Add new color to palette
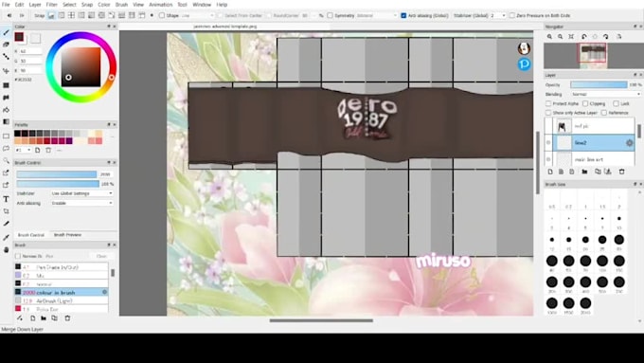The width and height of the screenshot is (644, 363). [x=37, y=150]
